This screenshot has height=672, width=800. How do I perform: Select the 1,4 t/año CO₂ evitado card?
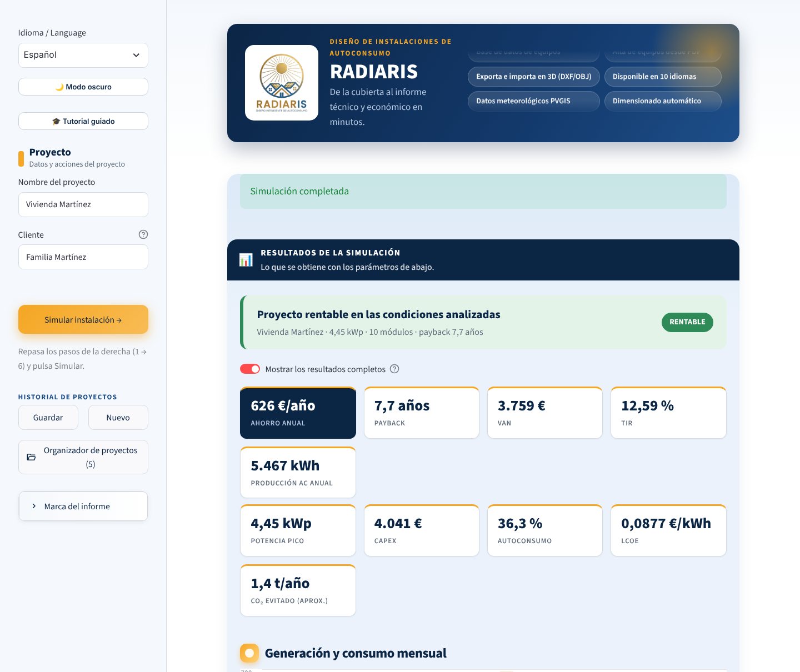(x=298, y=590)
